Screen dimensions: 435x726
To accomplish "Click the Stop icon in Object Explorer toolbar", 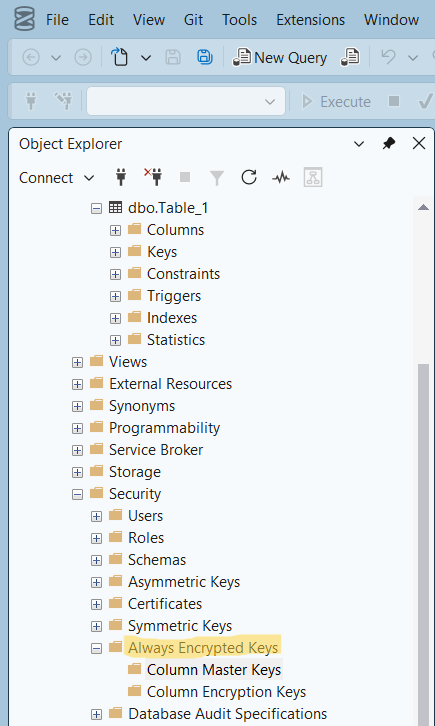I will (x=185, y=177).
